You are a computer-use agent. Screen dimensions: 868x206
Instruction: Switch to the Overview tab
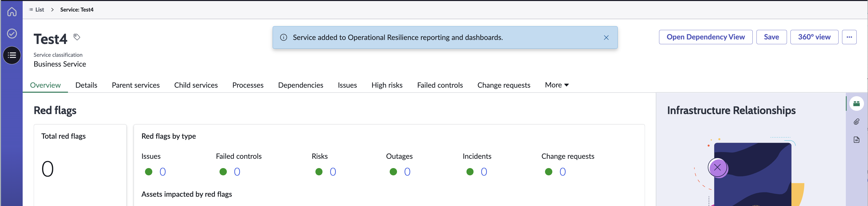click(x=45, y=85)
